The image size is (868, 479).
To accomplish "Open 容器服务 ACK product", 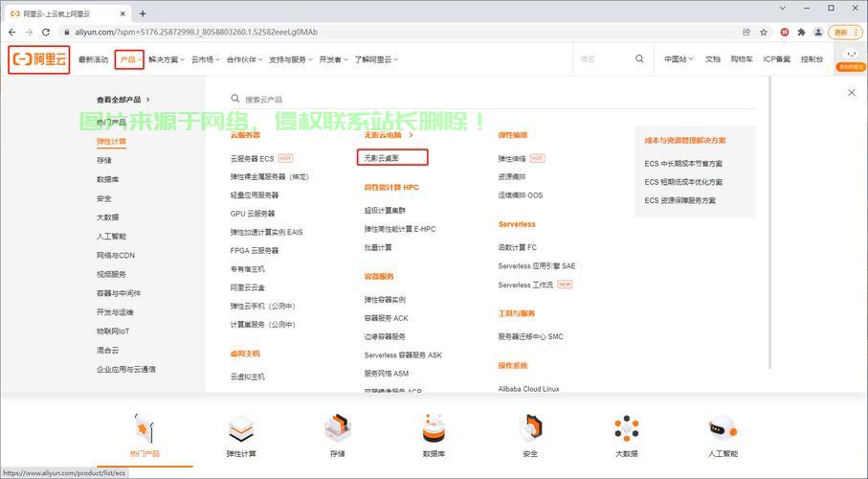I will pos(387,318).
